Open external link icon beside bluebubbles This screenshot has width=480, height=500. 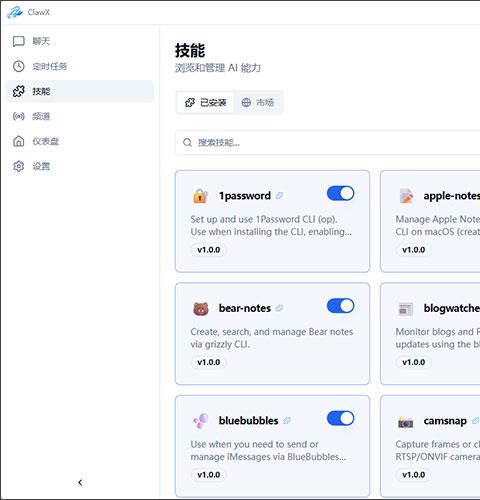[287, 421]
